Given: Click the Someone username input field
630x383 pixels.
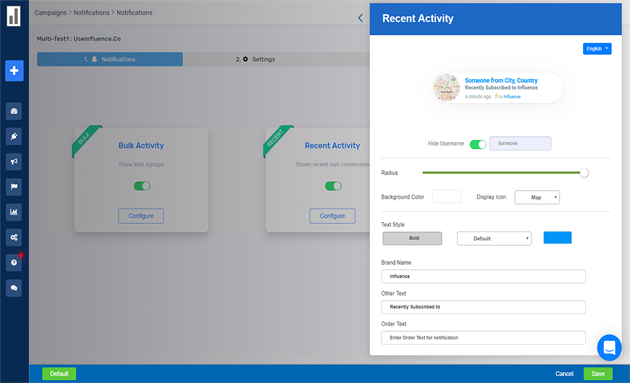Looking at the screenshot, I should point(520,143).
